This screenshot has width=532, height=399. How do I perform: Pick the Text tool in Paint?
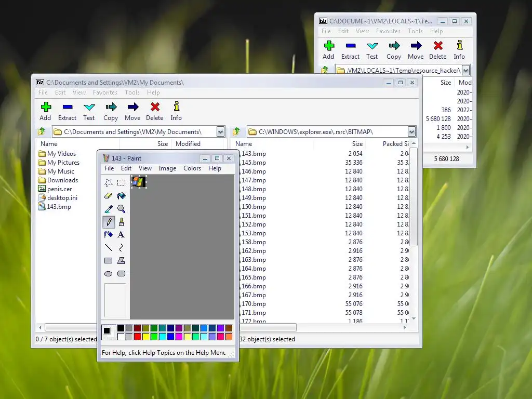121,234
